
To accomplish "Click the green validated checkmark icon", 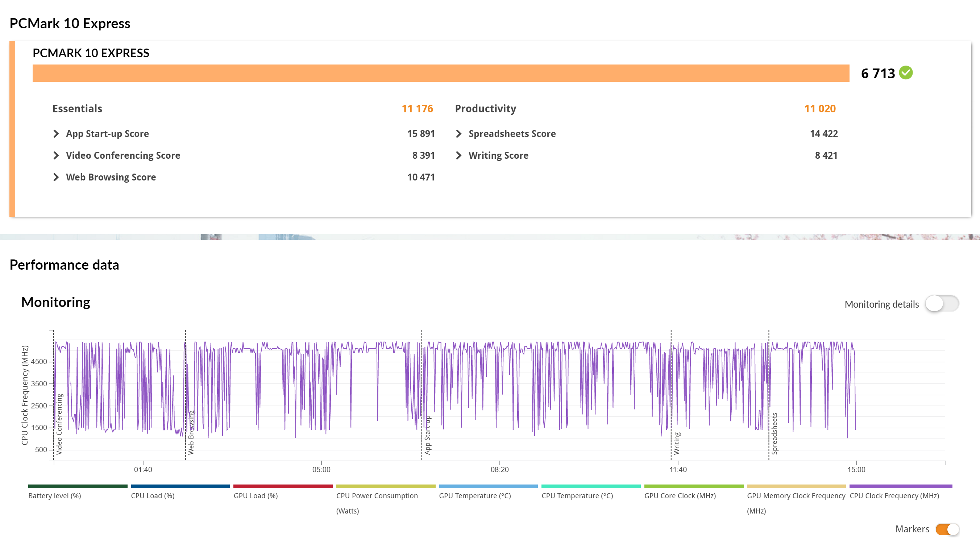I will coord(906,72).
